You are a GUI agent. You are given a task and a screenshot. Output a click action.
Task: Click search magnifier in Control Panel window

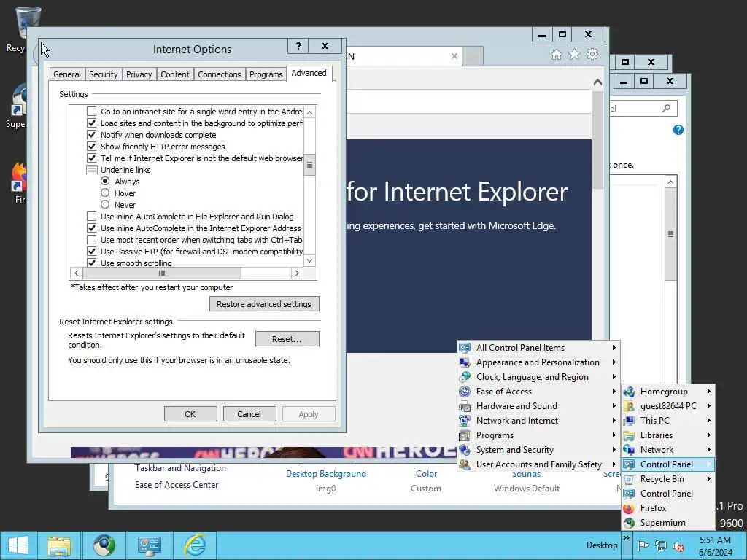point(667,108)
